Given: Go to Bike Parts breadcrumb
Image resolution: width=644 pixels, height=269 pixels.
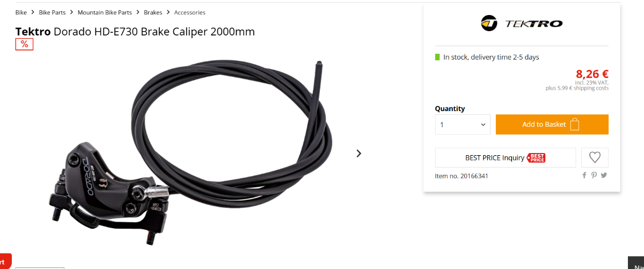Looking at the screenshot, I should pos(52,12).
